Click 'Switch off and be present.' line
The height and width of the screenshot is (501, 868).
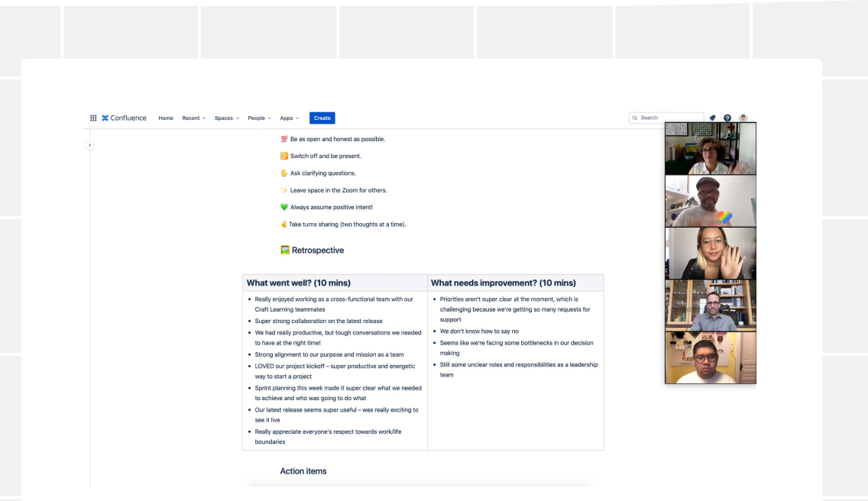325,156
